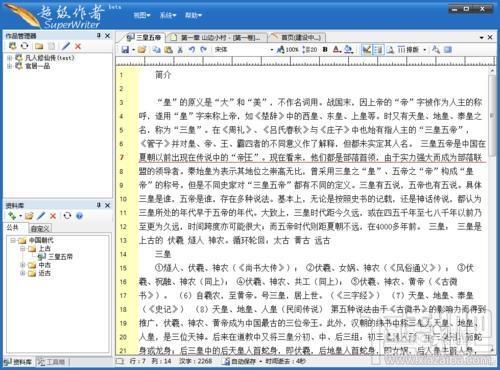Viewport: 500px width, 370px height.
Task: Click the greyed document icon in 作品管理器
Action: click(51, 46)
